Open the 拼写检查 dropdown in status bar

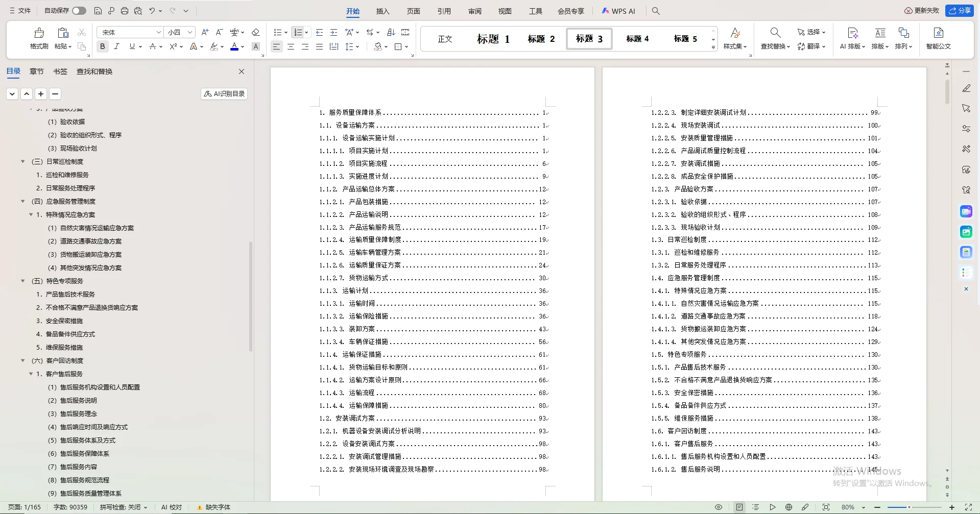pos(124,507)
